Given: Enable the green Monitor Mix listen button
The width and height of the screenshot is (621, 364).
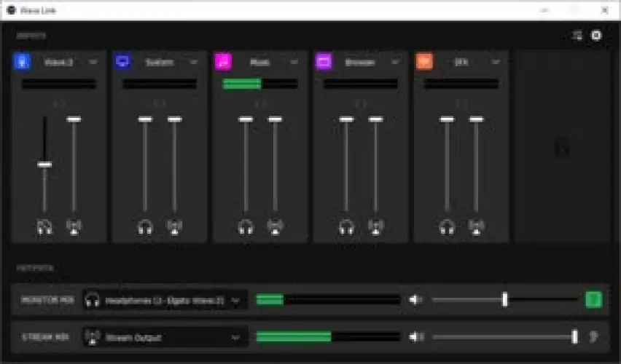Looking at the screenshot, I should click(593, 299).
